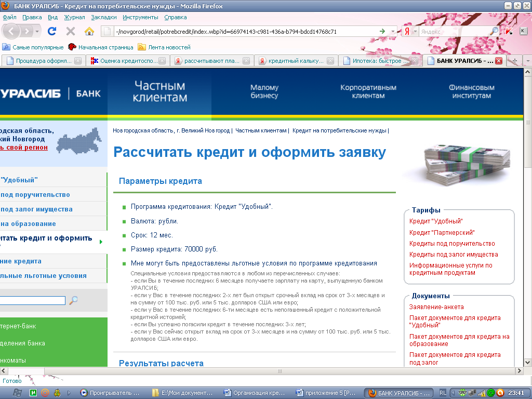Open Пакет документов для кредита на образование

click(x=459, y=340)
